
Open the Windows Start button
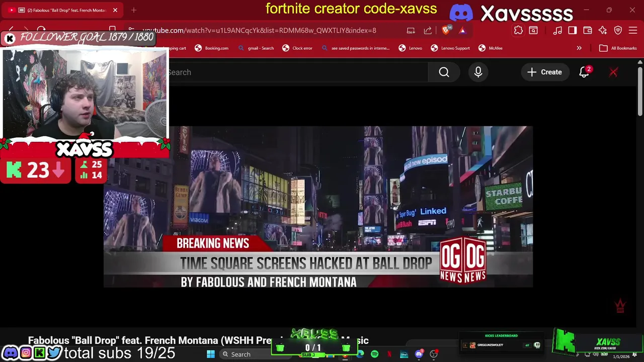[211, 354]
